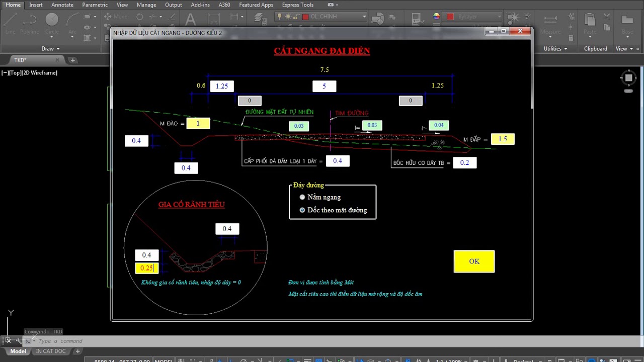This screenshot has width=644, height=362.
Task: Open the Annotate ribbon tab
Action: tap(62, 5)
